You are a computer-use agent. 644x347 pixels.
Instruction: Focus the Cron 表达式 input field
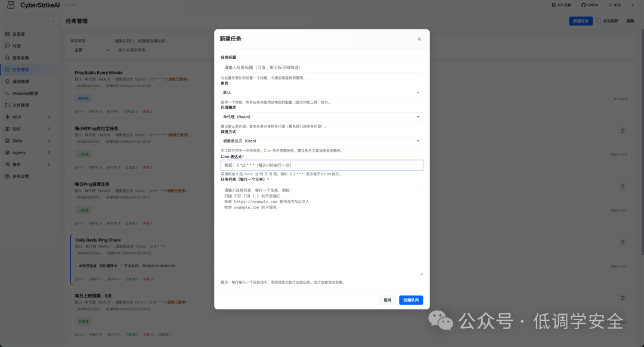[321, 165]
